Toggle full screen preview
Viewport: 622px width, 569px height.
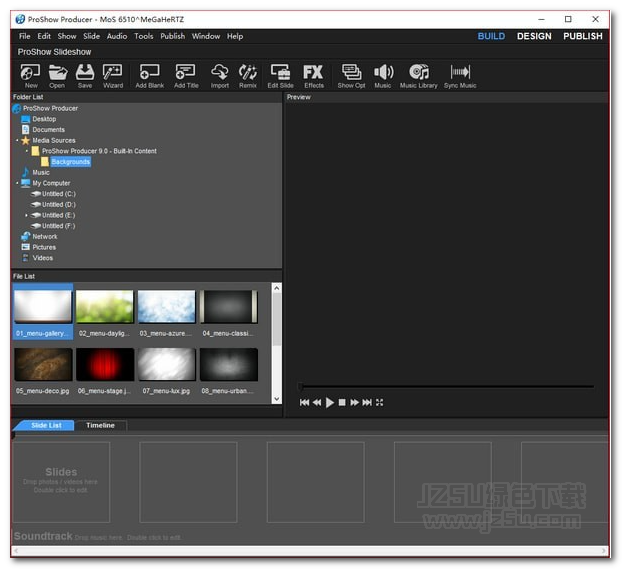coord(379,403)
